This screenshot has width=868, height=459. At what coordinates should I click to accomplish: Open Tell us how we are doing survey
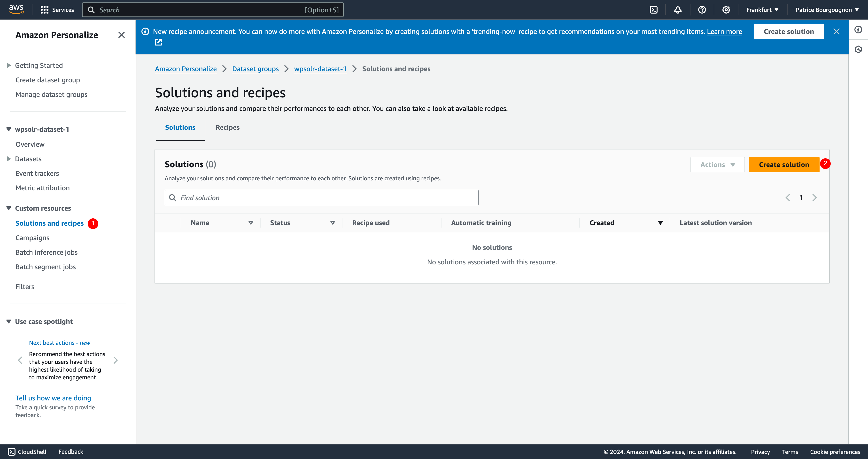pyautogui.click(x=53, y=398)
